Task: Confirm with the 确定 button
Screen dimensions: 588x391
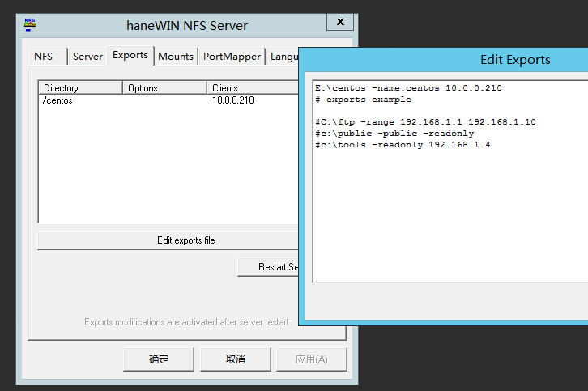Action: 159,359
